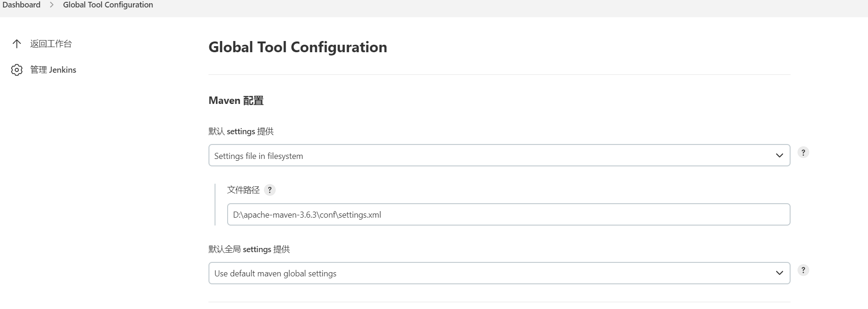Open help for 默认 settings 提供
This screenshot has width=868, height=309.
point(803,152)
